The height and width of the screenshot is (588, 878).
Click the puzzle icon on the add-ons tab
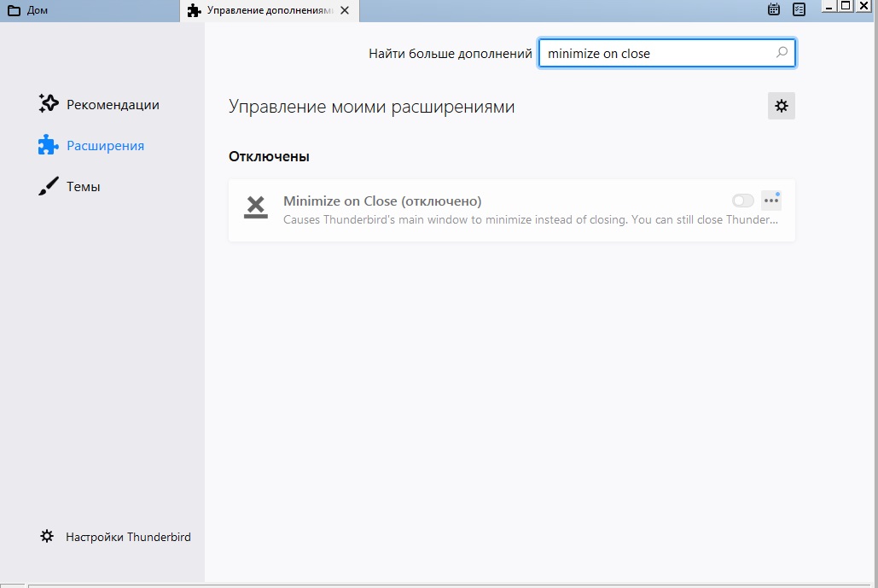(195, 10)
